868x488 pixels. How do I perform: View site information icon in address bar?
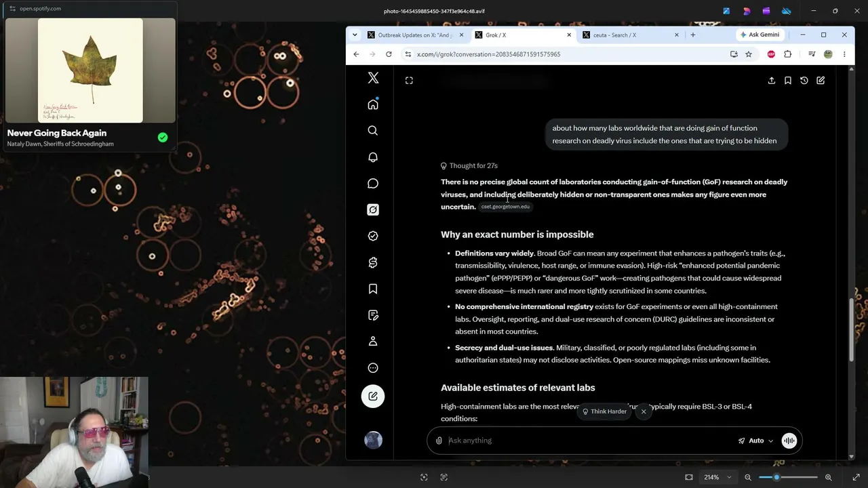(x=408, y=54)
